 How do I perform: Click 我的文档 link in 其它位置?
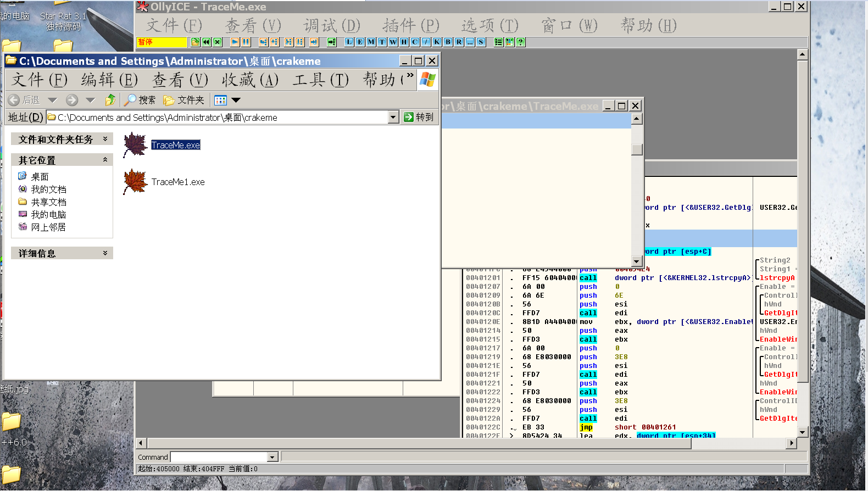point(49,189)
